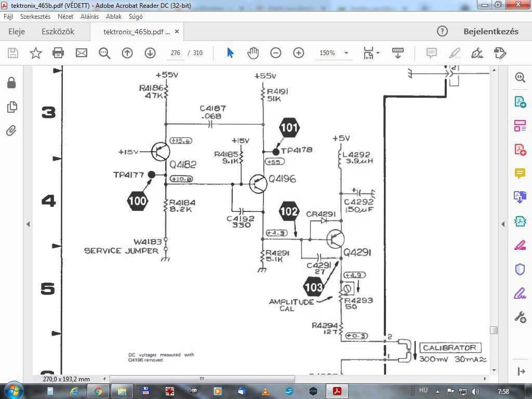This screenshot has width=532, height=399.
Task: Open the help question mark button
Action: click(x=442, y=32)
